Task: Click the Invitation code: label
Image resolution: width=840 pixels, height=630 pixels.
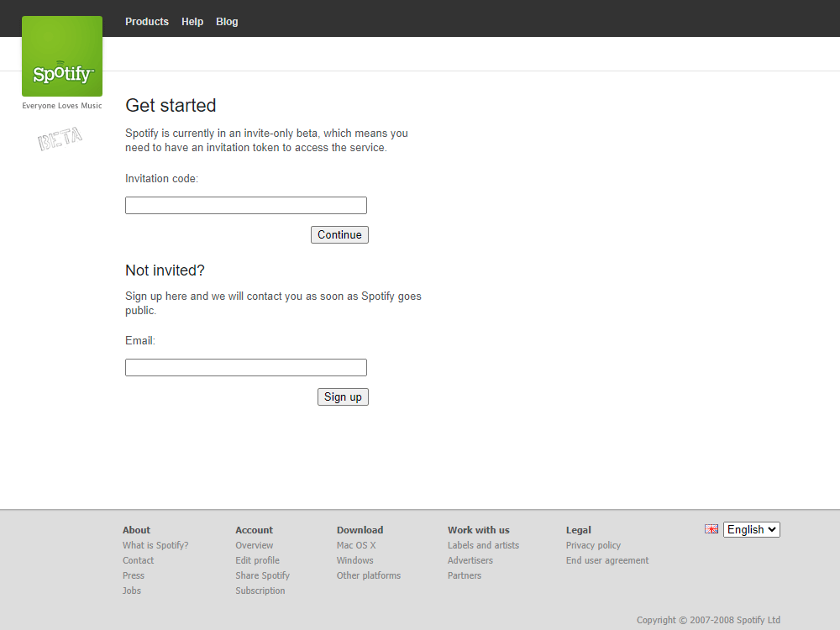Action: tap(162, 178)
